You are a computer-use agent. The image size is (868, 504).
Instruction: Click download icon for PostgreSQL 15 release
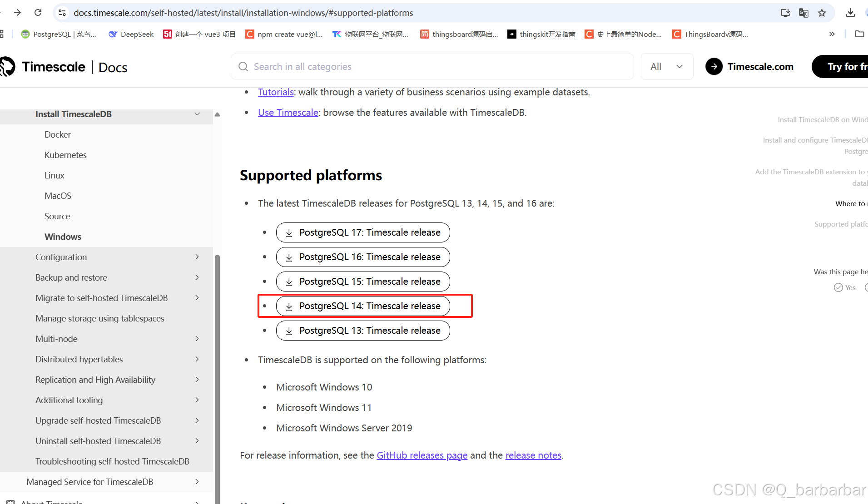[x=289, y=282]
